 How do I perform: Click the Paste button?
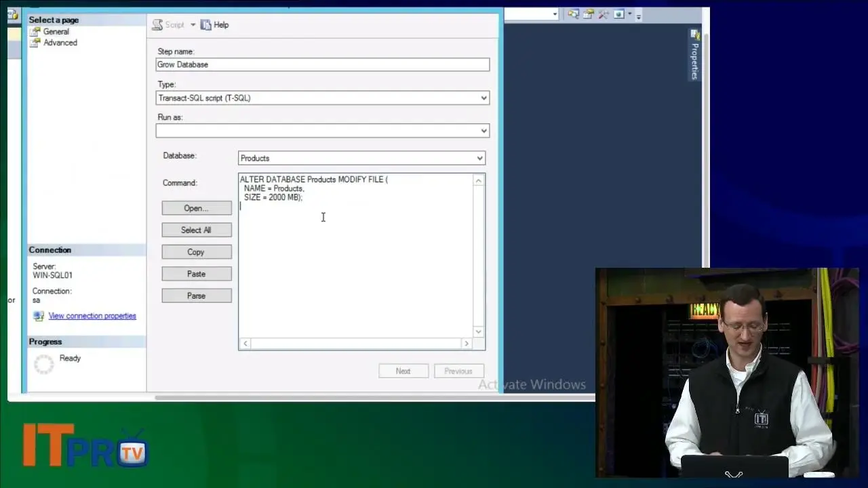(196, 274)
